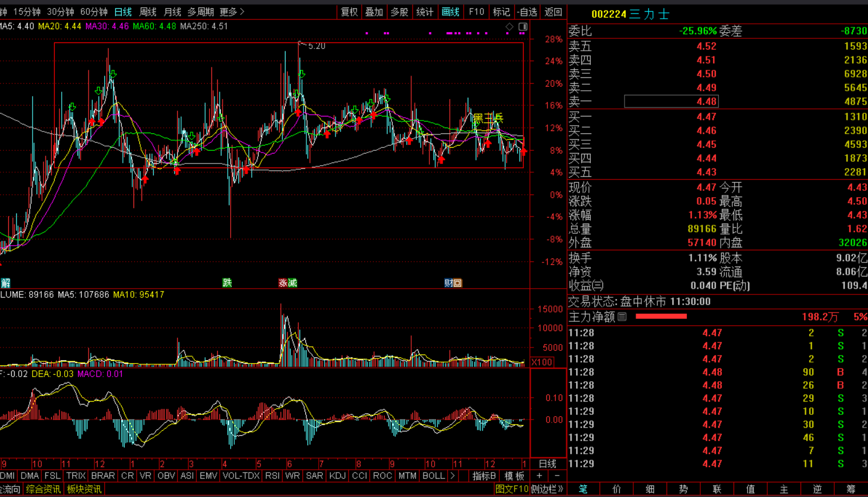This screenshot has height=497, width=868.
Task: Click the 标记 mark button
Action: coord(501,12)
